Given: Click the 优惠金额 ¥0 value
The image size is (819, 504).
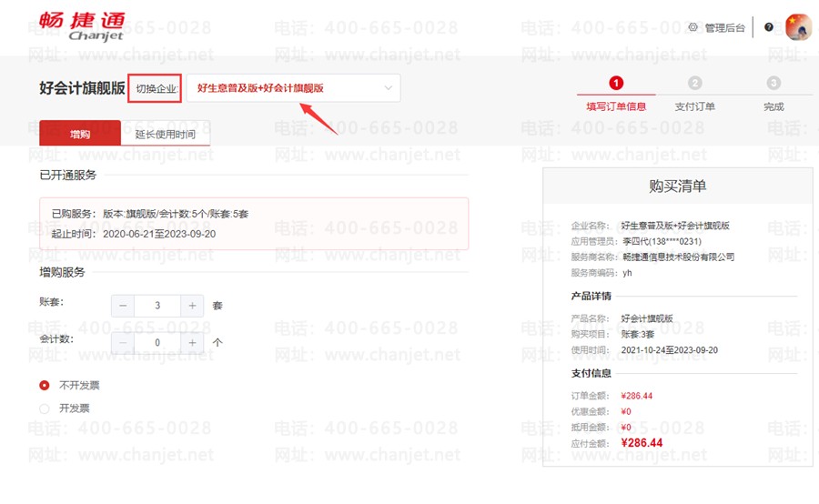Looking at the screenshot, I should click(x=626, y=411).
